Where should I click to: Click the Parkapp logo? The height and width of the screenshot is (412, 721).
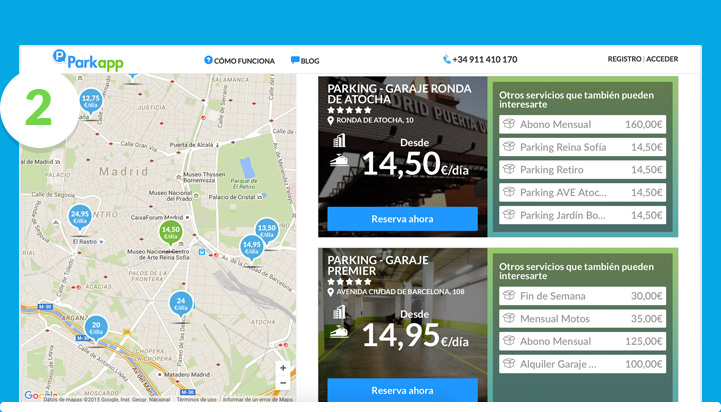(88, 60)
